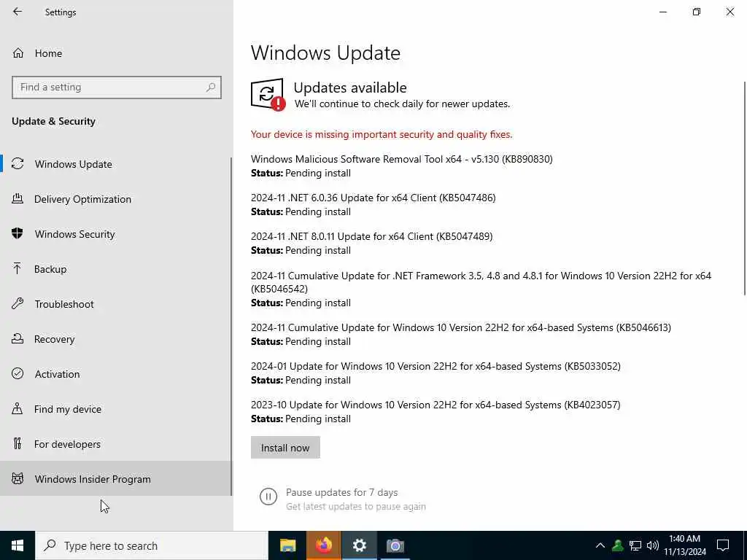Image resolution: width=747 pixels, height=560 pixels.
Task: Open Firefox from the taskbar
Action: coord(323,545)
